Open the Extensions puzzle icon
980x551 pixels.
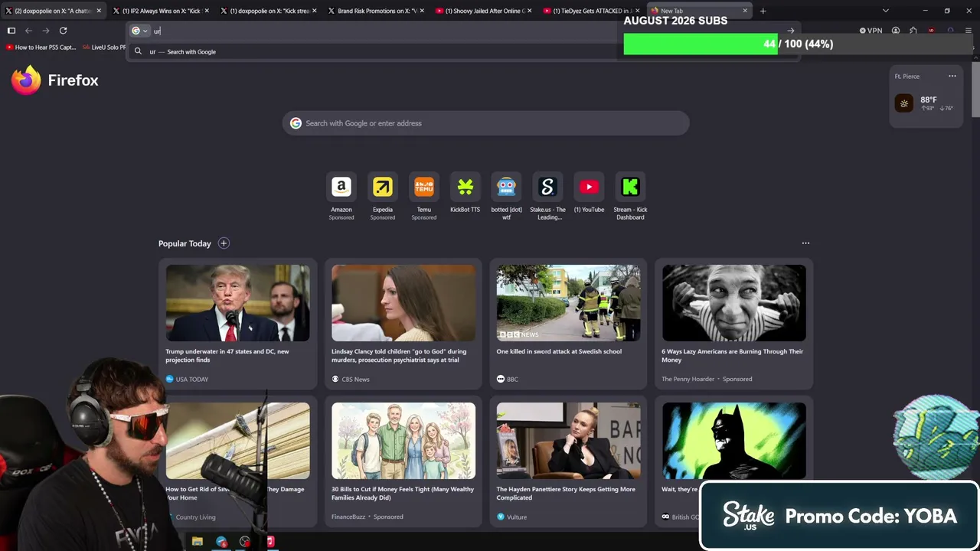913,31
